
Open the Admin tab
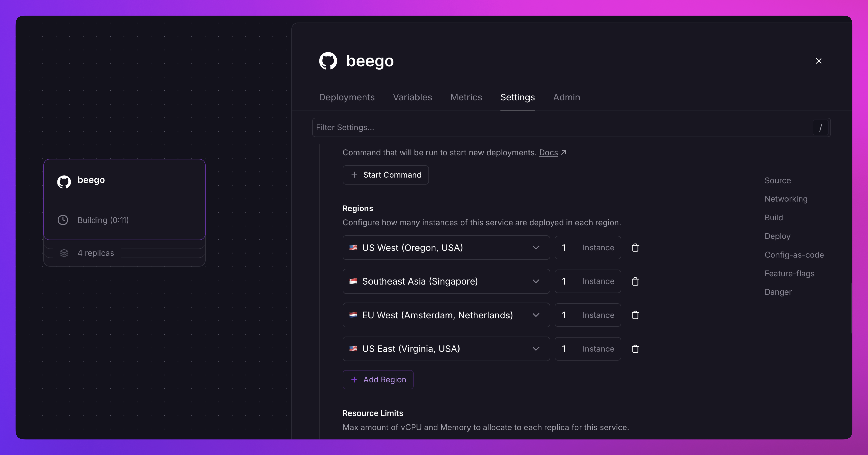pyautogui.click(x=566, y=97)
